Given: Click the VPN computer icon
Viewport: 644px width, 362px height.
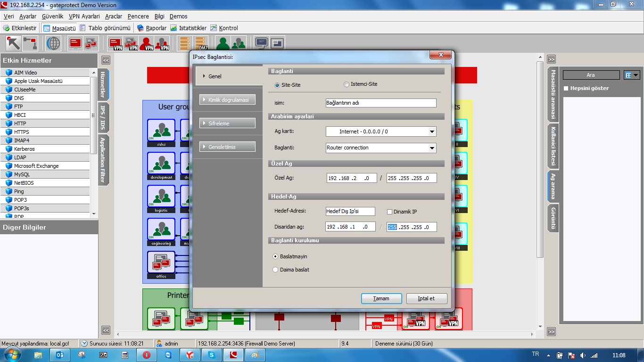Looking at the screenshot, I should coord(116,43).
